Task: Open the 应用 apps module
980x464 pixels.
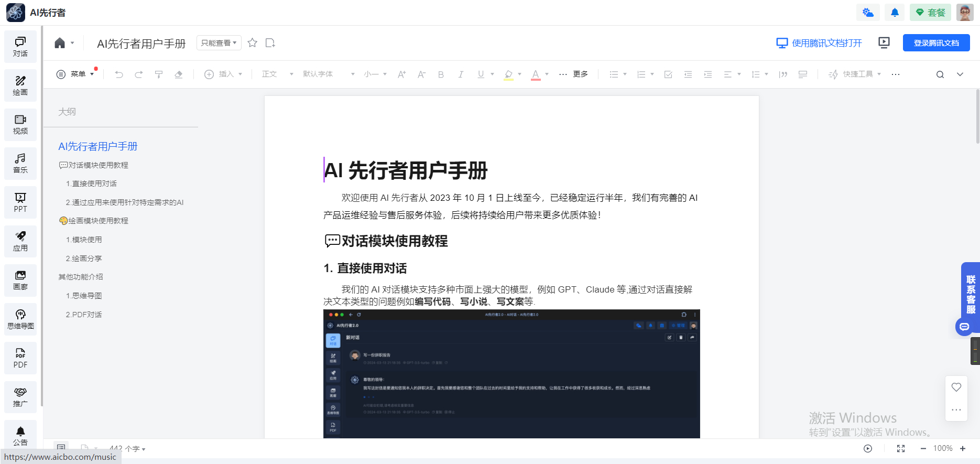Action: point(20,242)
